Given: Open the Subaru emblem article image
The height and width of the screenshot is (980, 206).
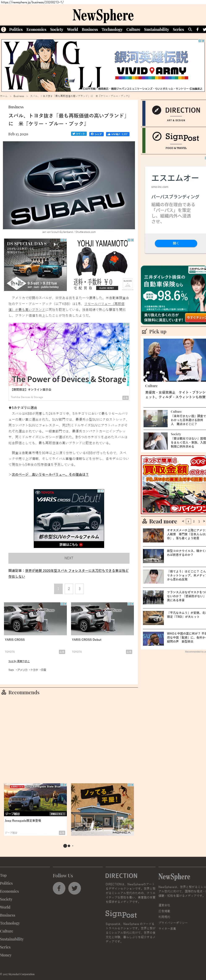Looking at the screenshot, I should tap(69, 185).
